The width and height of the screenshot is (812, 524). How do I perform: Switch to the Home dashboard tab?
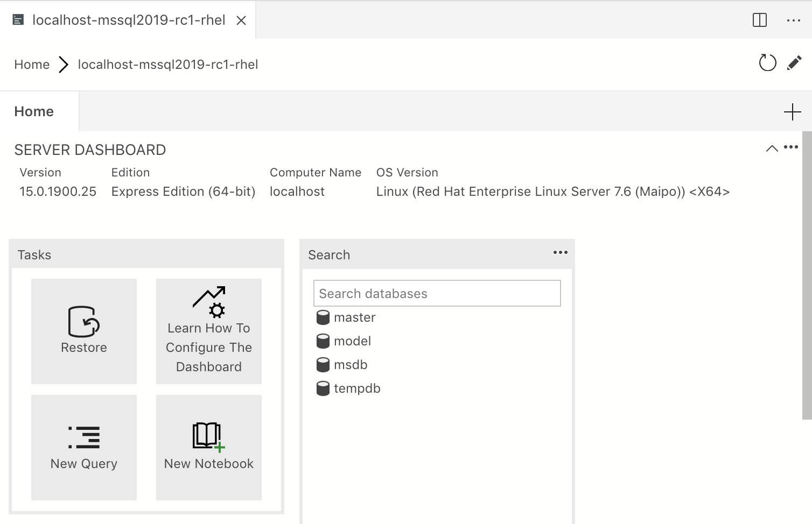34,111
